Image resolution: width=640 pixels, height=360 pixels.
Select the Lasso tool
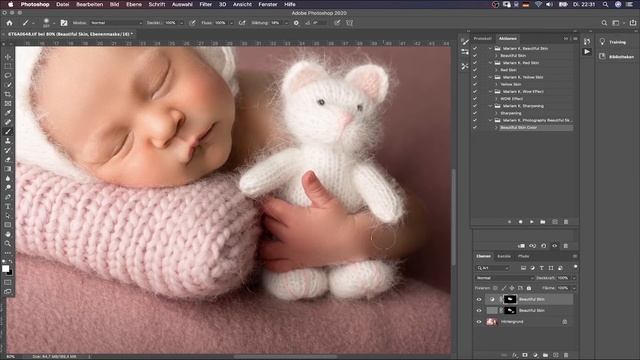pos(8,76)
